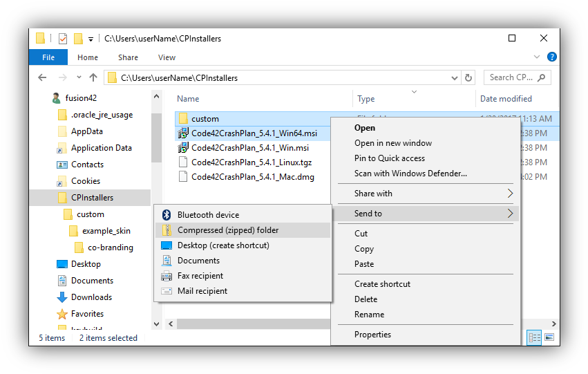This screenshot has height=374, width=588.
Task: Click the navigation pane scroll down arrow
Action: pyautogui.click(x=156, y=324)
